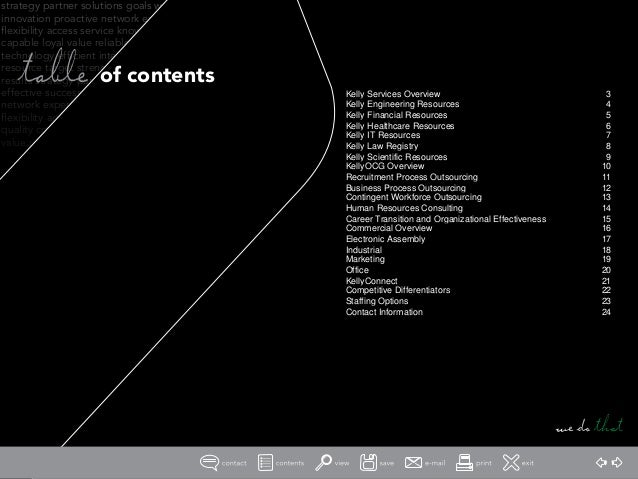Open 'KellyConnect' contents entry
This screenshot has width=638, height=479.
(x=371, y=281)
